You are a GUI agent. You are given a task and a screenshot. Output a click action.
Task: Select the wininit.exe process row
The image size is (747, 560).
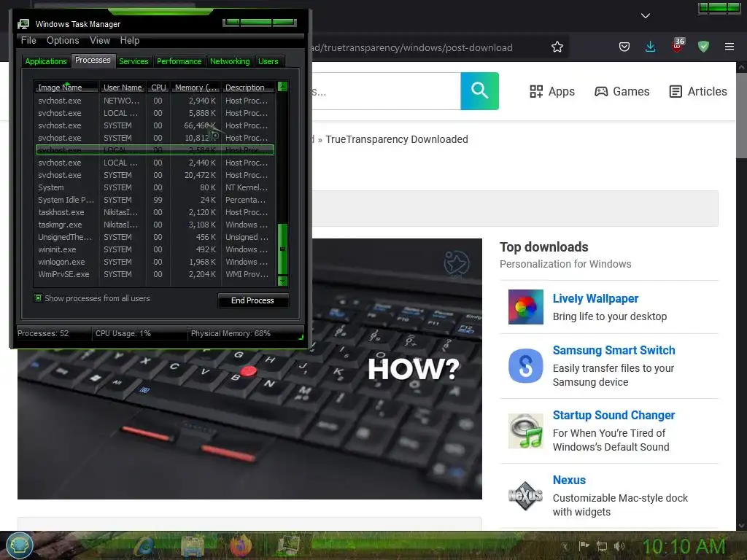[155, 249]
